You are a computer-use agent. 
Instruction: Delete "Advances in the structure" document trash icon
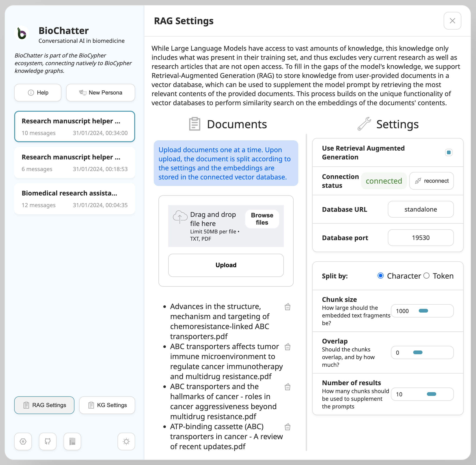tap(288, 307)
